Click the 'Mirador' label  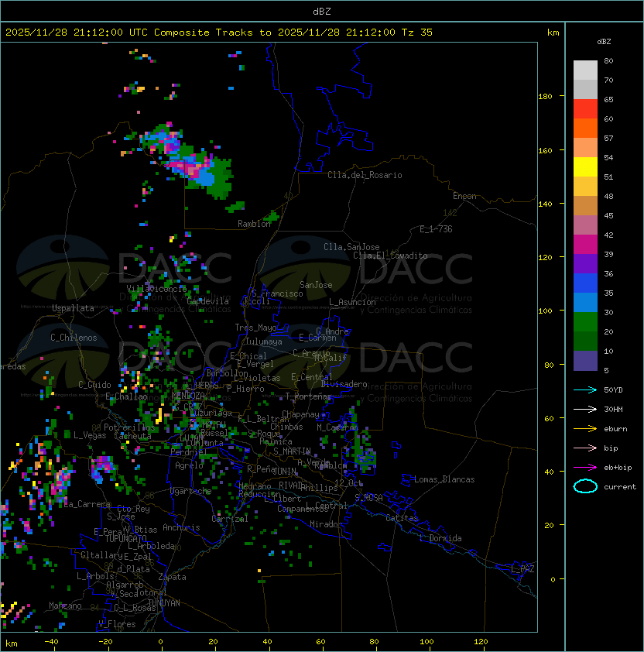pos(326,524)
